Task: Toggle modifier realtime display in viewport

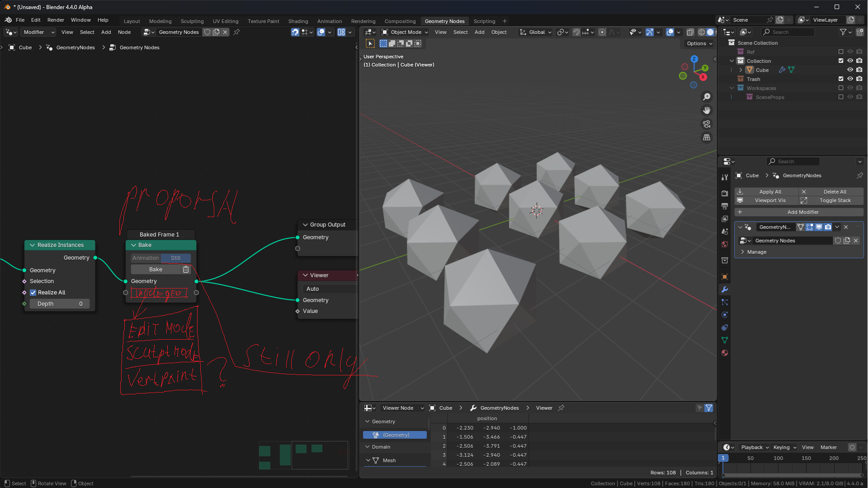Action: [x=819, y=227]
